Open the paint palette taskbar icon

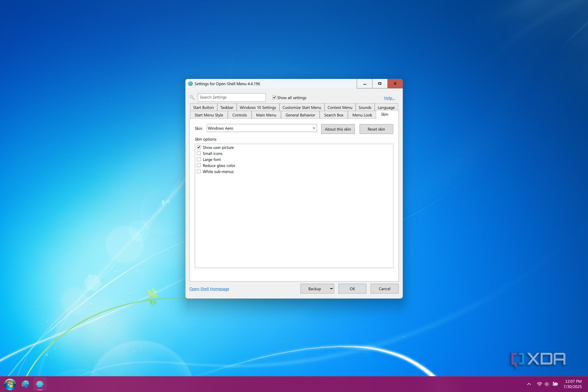click(25, 384)
